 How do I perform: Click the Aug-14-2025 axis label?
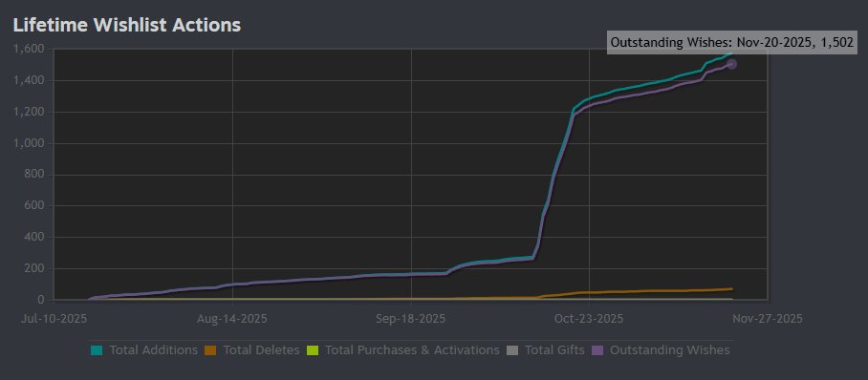pos(232,319)
